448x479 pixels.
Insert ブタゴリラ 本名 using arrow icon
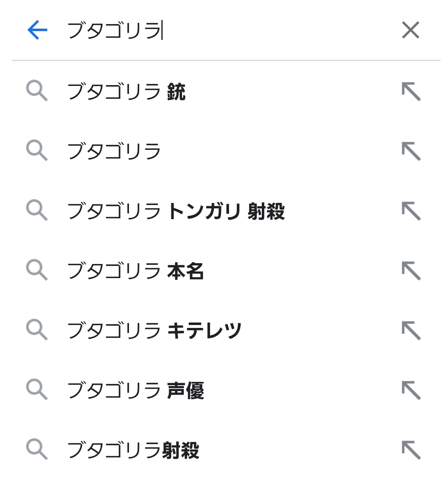411,271
